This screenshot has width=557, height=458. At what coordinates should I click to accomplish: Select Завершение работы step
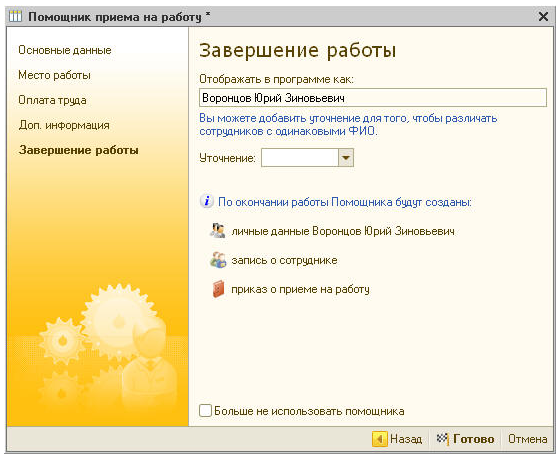pos(79,150)
